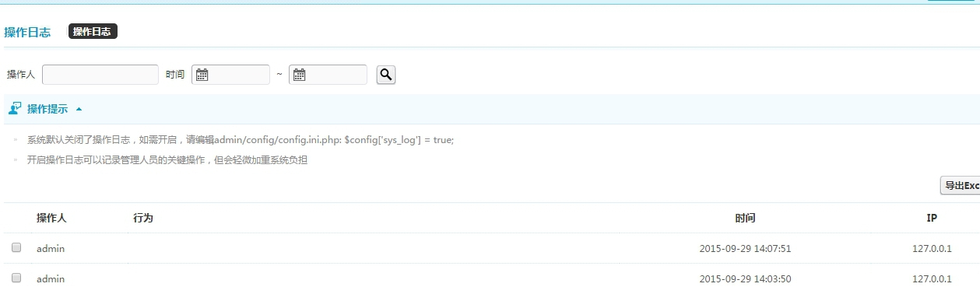Click the 时间 column header

click(745, 219)
